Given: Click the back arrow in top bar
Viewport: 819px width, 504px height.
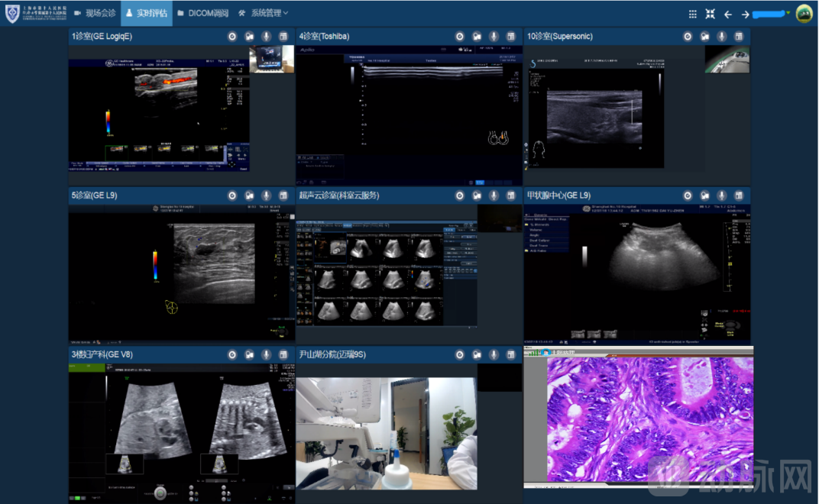Looking at the screenshot, I should click(x=728, y=14).
